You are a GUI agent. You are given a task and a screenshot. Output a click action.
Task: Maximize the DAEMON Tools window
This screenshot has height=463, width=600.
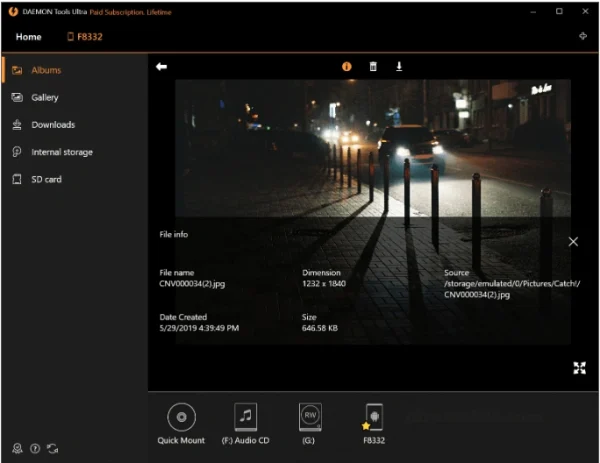click(559, 11)
